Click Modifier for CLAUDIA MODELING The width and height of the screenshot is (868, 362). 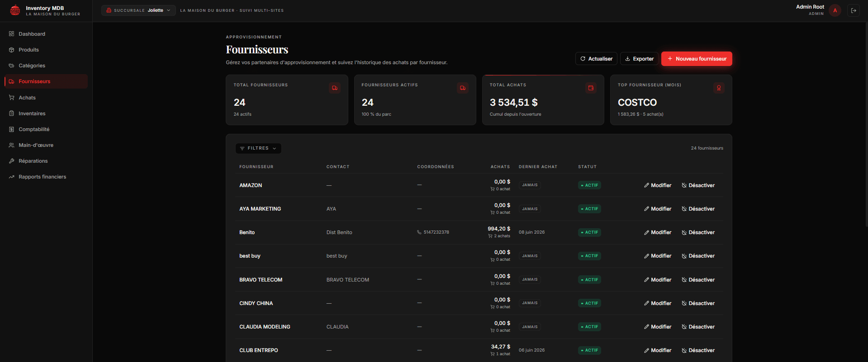(x=658, y=327)
